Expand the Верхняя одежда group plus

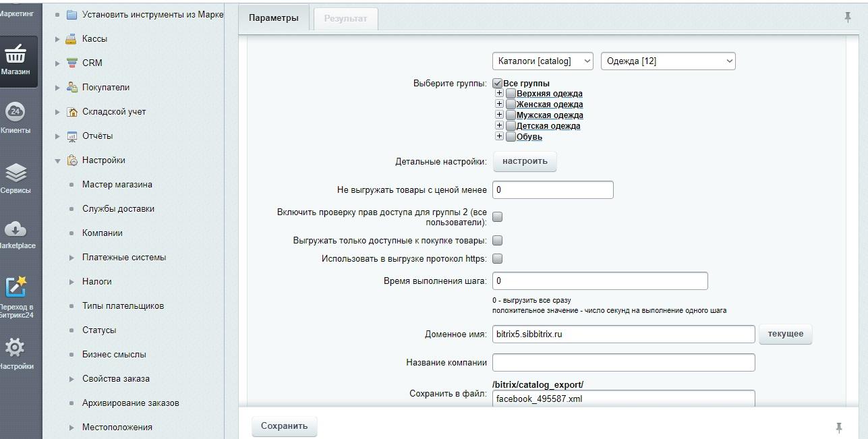point(499,93)
